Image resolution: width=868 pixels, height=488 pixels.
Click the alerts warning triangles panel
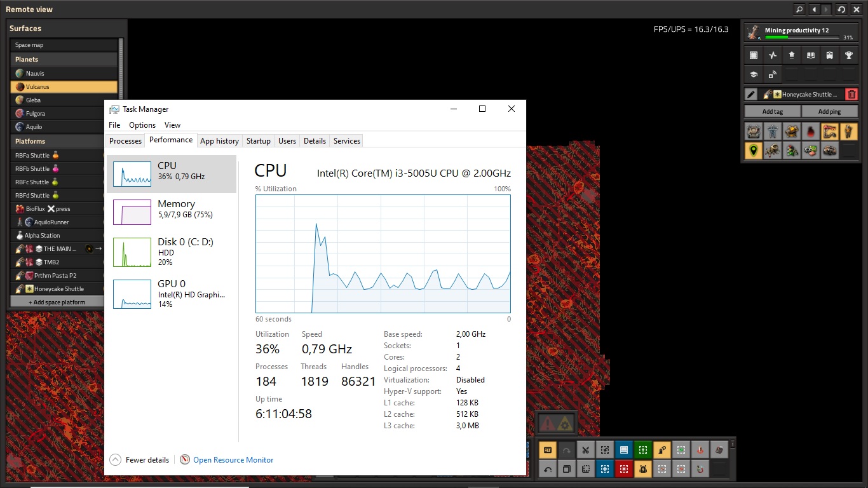click(557, 423)
